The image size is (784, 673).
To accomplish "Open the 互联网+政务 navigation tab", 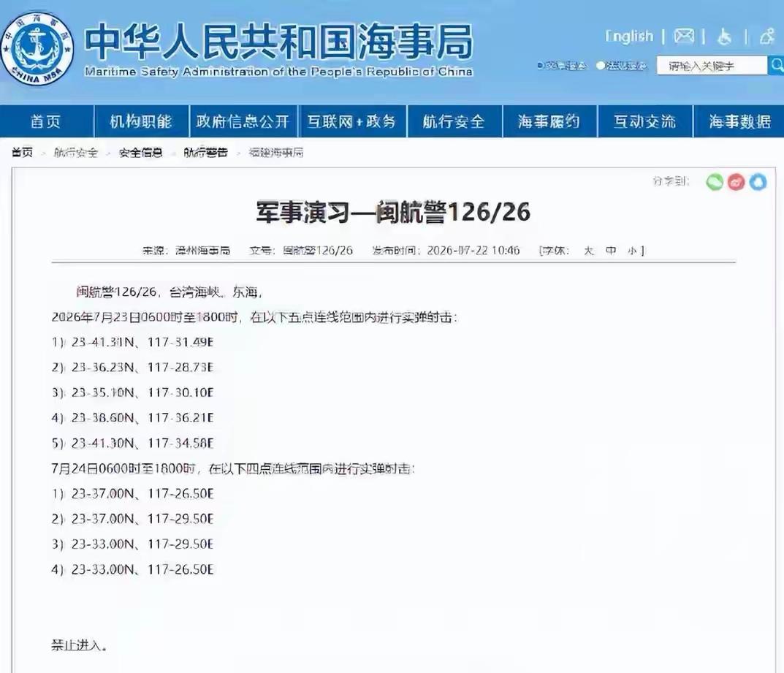I will (352, 121).
